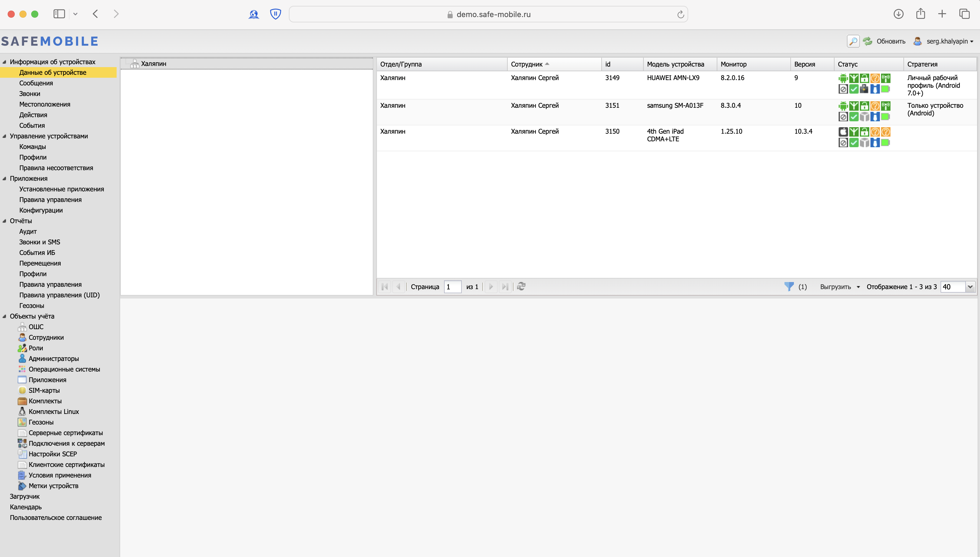Open the serg.khalyapin user menu

(x=949, y=41)
